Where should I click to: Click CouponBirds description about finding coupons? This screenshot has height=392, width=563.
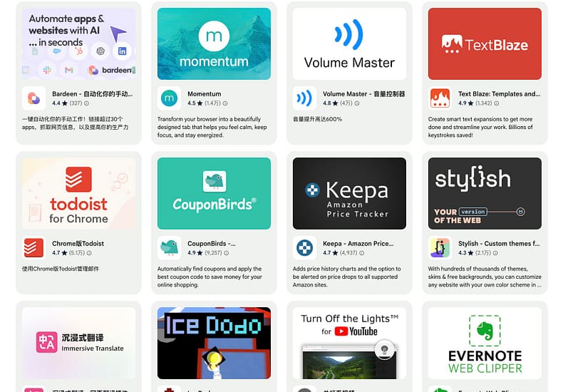[x=210, y=277]
